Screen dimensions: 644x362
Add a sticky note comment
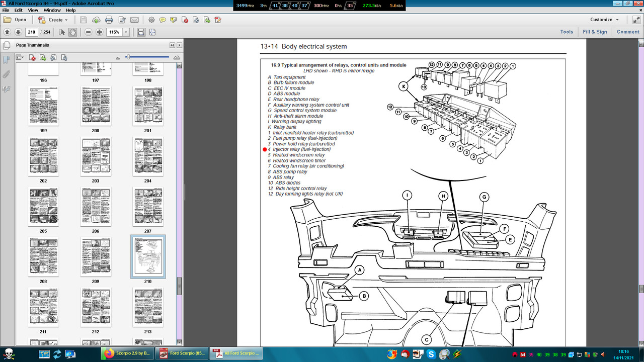163,20
